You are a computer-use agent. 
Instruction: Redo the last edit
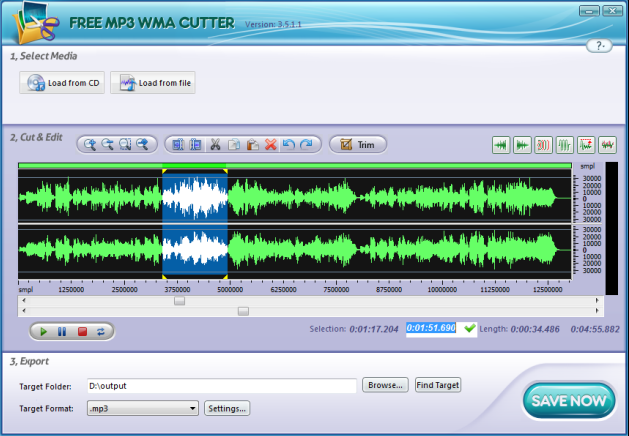click(x=306, y=144)
